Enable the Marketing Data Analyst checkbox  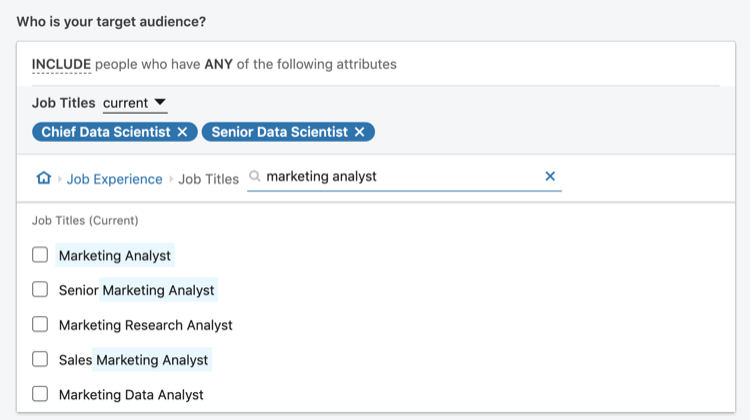click(x=40, y=394)
